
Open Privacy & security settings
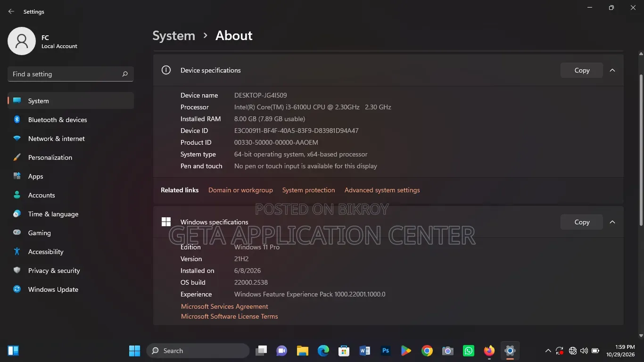pyautogui.click(x=71, y=271)
